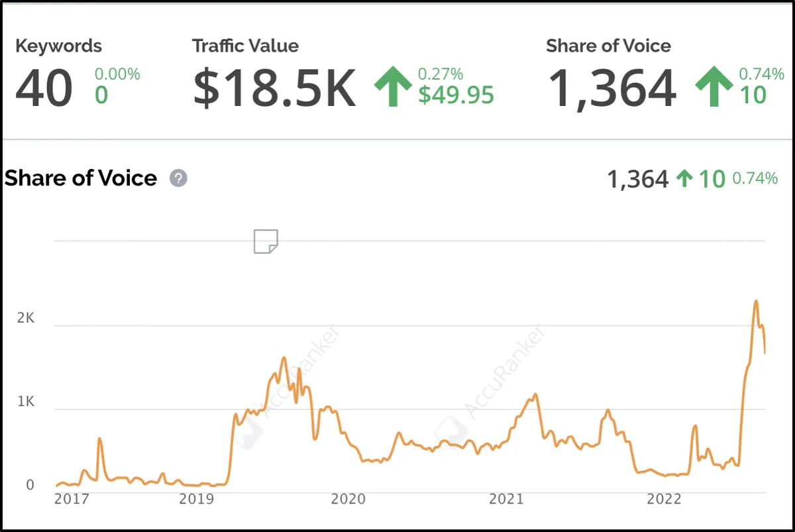Select the $18.5K Traffic Value figure
795x532 pixels.
(x=274, y=88)
